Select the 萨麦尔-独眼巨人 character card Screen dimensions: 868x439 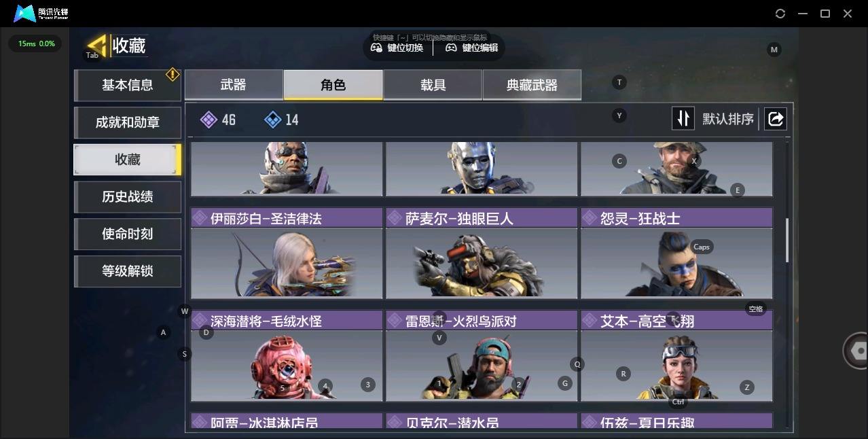coord(482,253)
